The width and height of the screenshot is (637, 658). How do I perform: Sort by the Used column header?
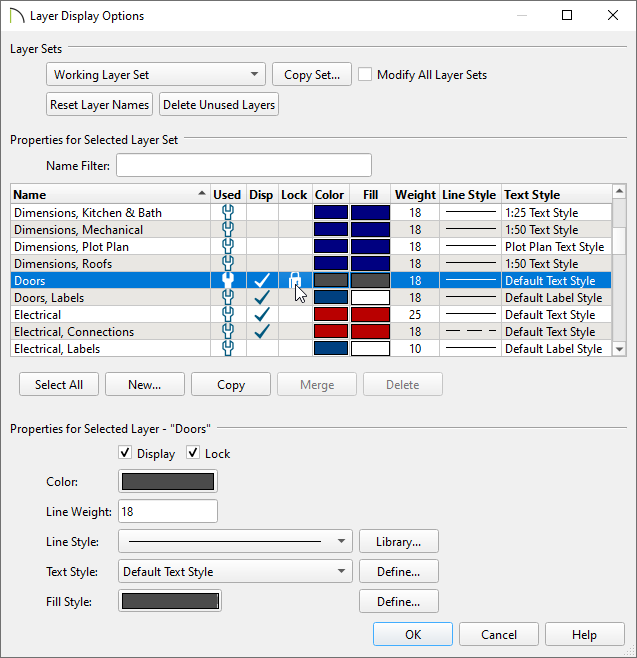coord(227,195)
